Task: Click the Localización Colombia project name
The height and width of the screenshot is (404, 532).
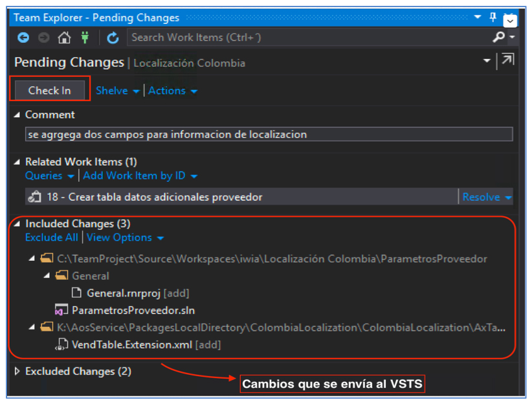Action: [x=190, y=63]
